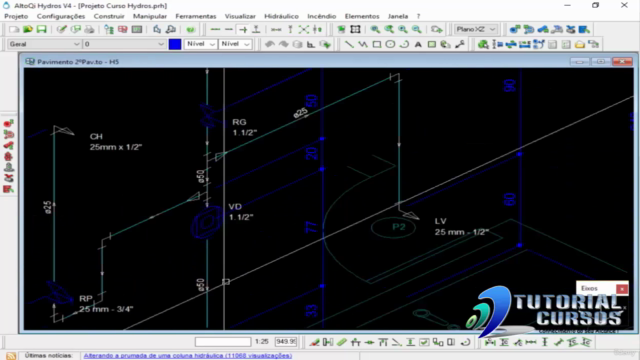Open the Ferramentas menu

(x=196, y=16)
